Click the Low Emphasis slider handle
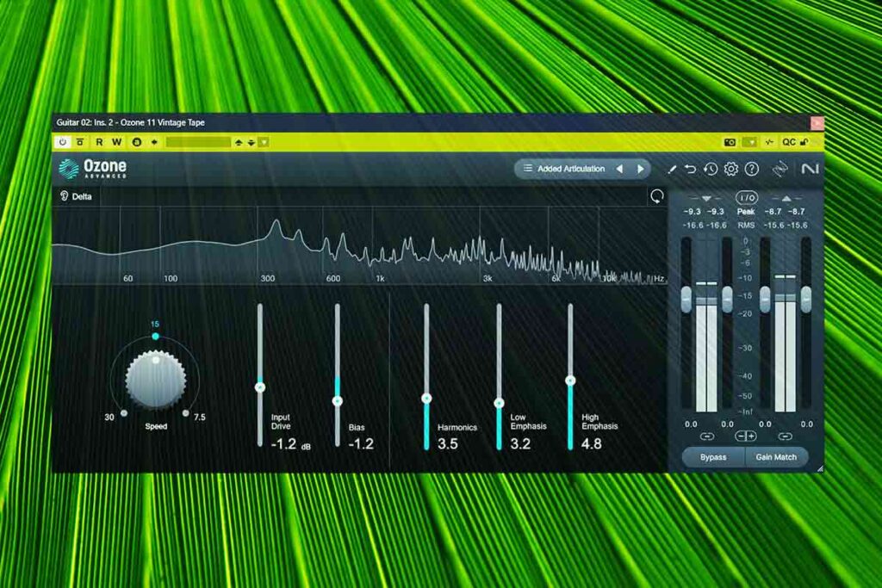This screenshot has width=882, height=588. [499, 403]
